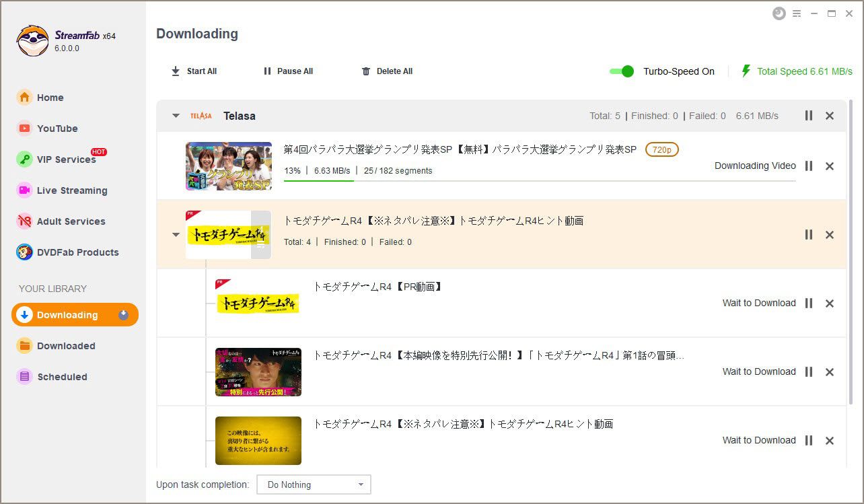Click the Home house icon
864x504 pixels.
pos(24,98)
